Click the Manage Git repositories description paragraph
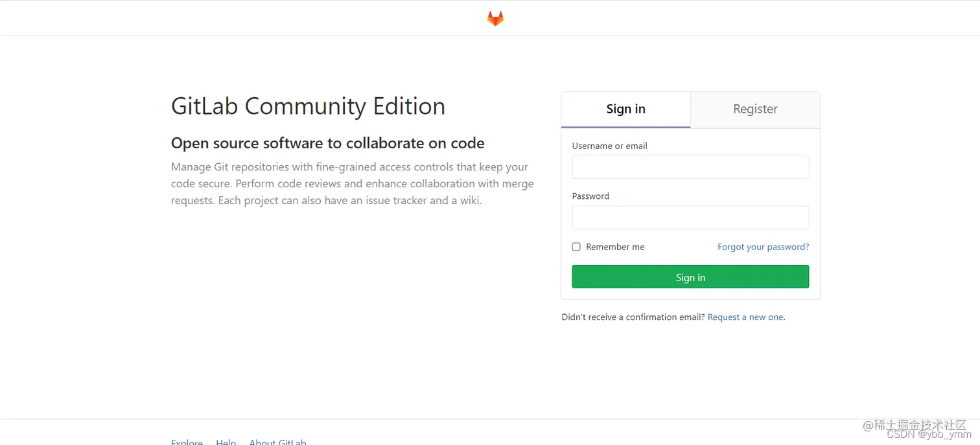Image resolution: width=980 pixels, height=445 pixels. [353, 184]
